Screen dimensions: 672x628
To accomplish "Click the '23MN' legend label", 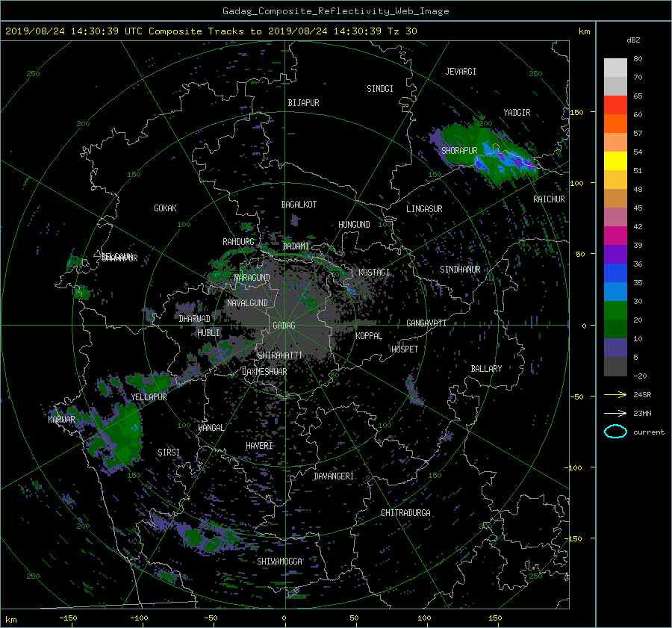I will [x=642, y=413].
